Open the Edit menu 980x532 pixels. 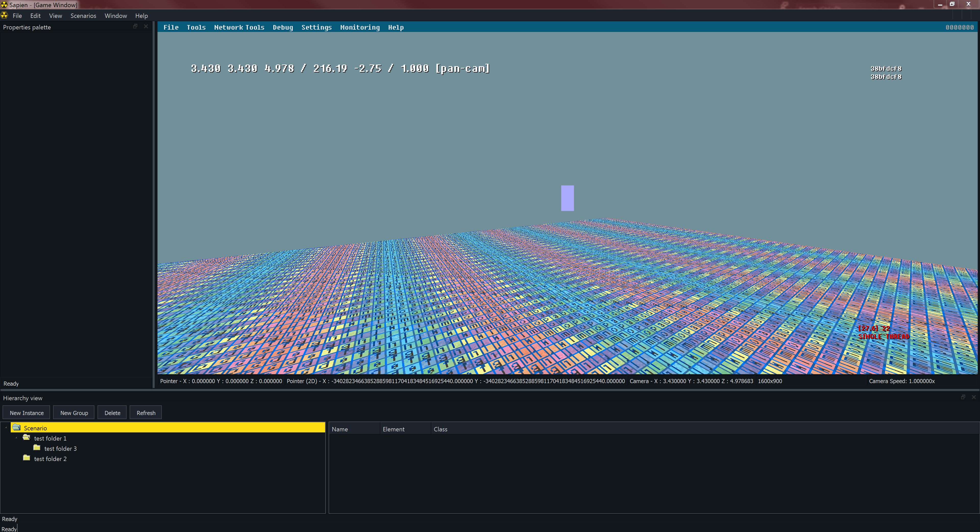click(x=35, y=16)
